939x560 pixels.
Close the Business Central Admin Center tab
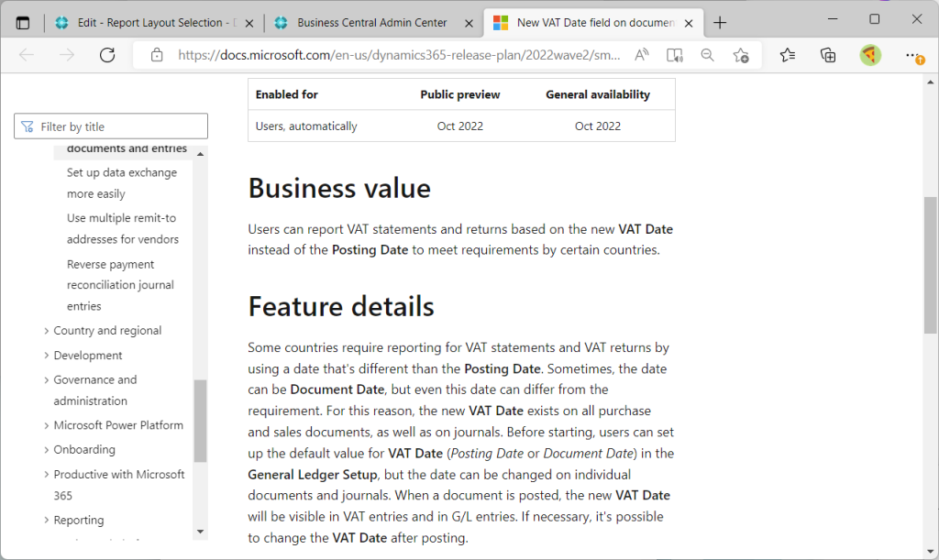(469, 23)
